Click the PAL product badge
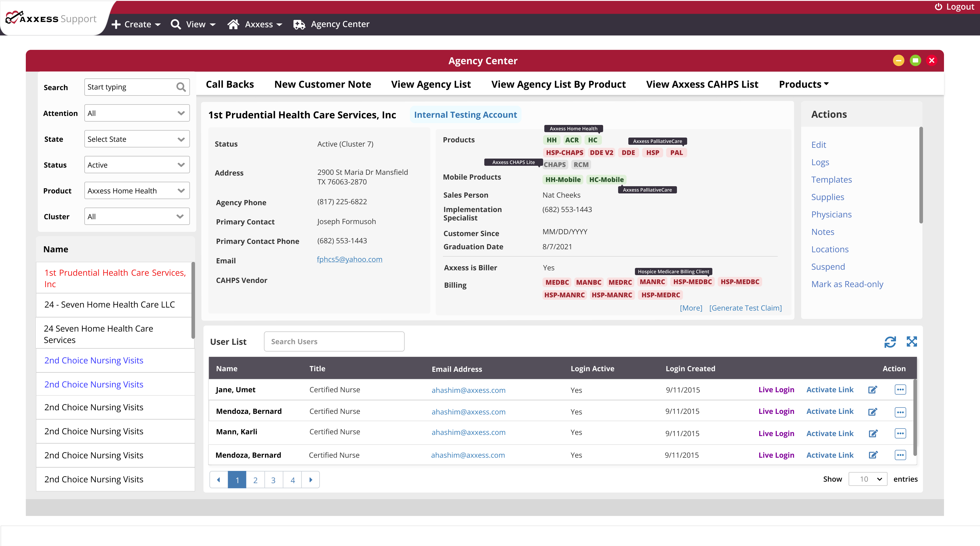980x546 pixels. 676,152
